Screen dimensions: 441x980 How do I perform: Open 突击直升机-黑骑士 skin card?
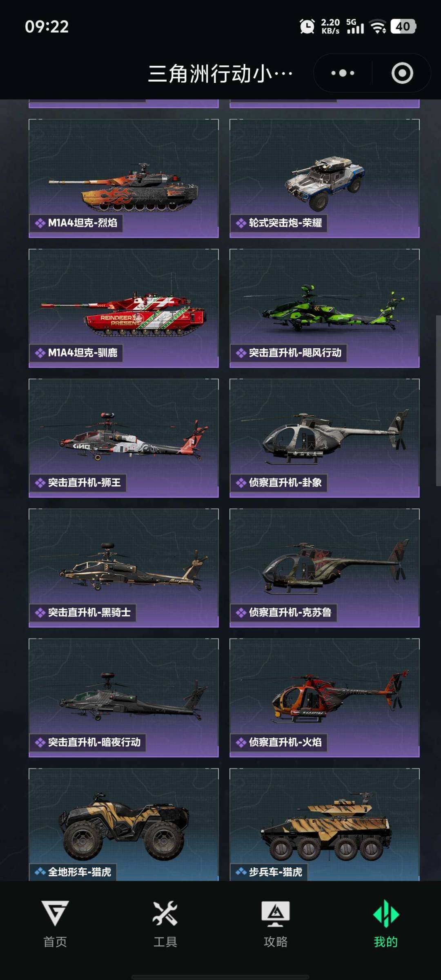(124, 568)
